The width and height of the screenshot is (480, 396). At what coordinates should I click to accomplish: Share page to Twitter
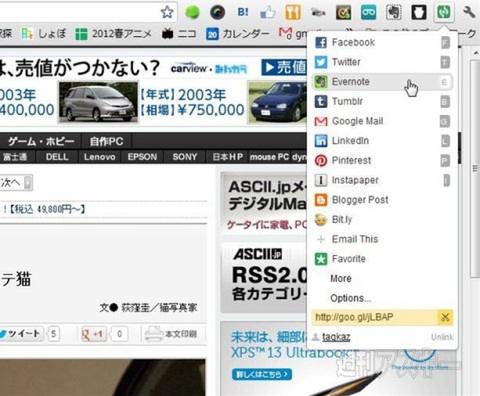pyautogui.click(x=382, y=62)
